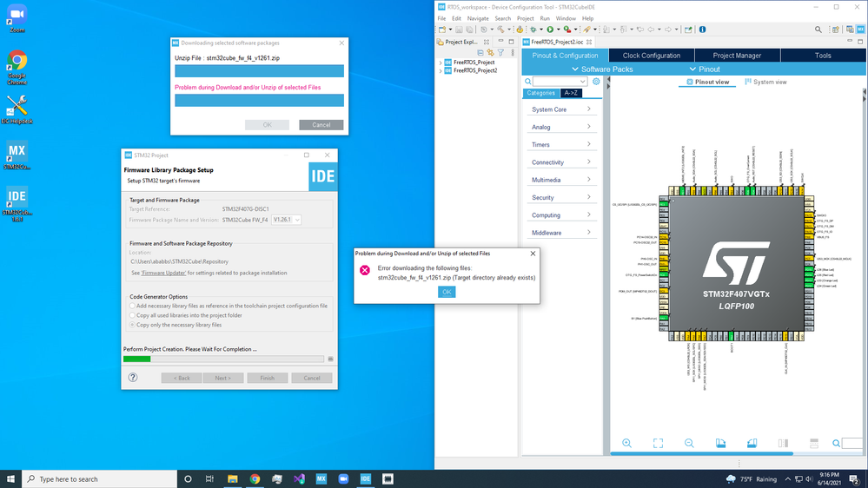Open Google Chrome desktop shortcut
This screenshot has height=488, width=868.
coord(17,68)
